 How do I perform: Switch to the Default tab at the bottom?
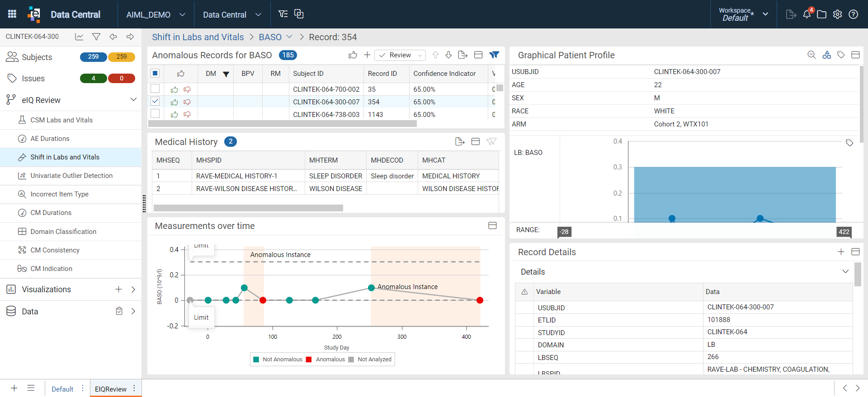(62, 389)
